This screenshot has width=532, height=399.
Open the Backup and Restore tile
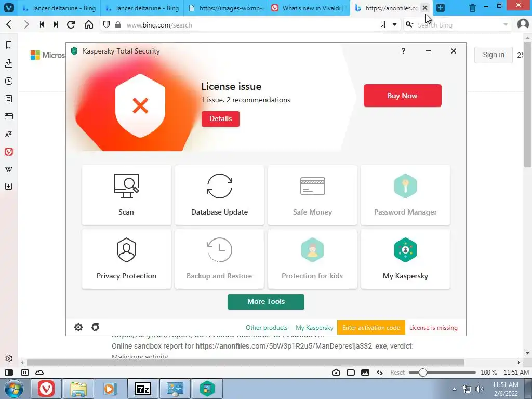pos(219,259)
